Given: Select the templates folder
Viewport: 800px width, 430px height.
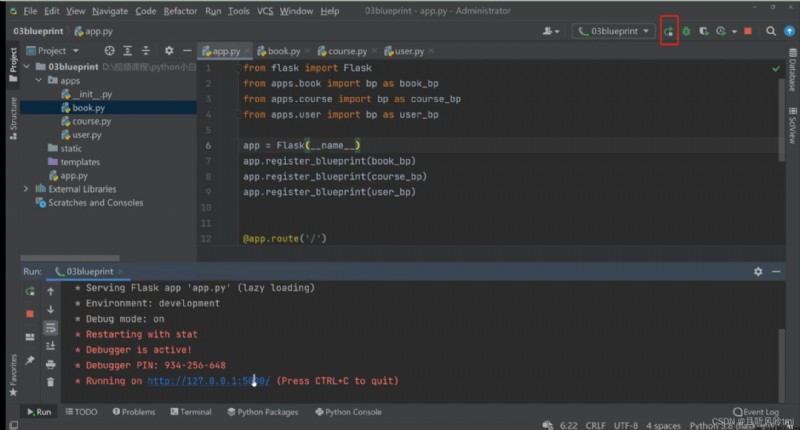Looking at the screenshot, I should (73, 162).
